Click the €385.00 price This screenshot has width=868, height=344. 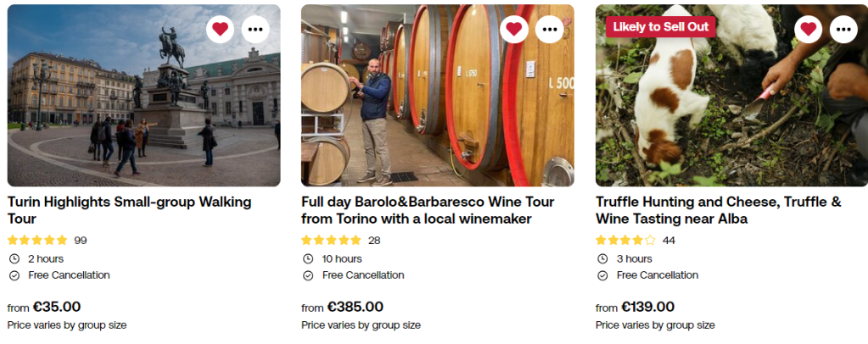(x=355, y=307)
